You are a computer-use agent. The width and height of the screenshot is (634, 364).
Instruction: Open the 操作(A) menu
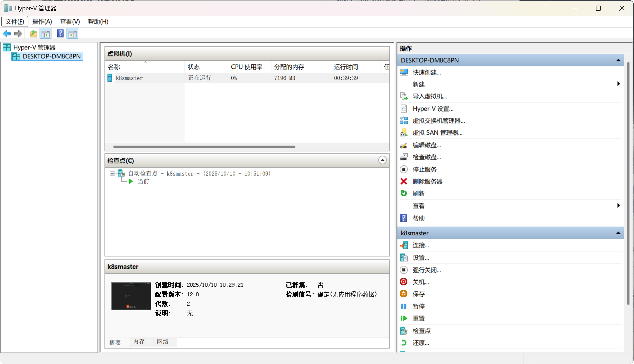click(42, 22)
